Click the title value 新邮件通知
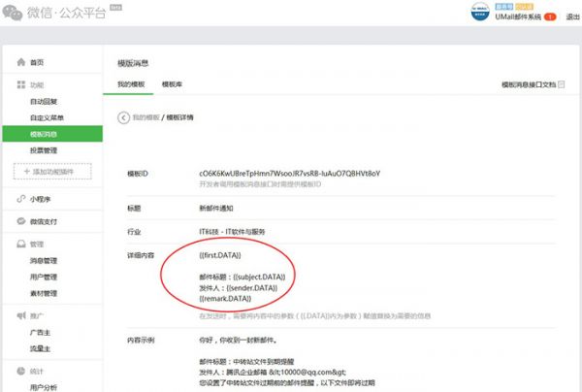This screenshot has height=392, width=582. click(x=216, y=208)
